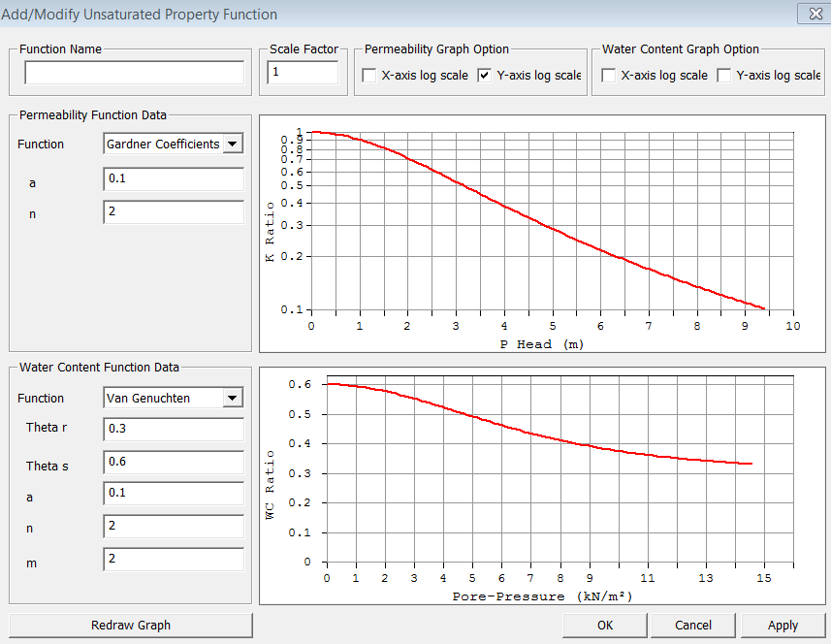Click the permeability 'n' value field
Screen dimensions: 831x644
[x=174, y=212]
